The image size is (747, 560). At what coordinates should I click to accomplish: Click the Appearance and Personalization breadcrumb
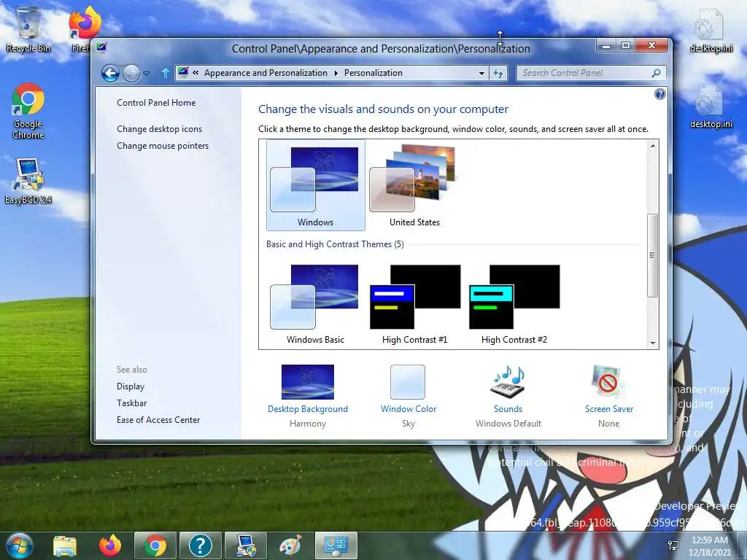pos(266,73)
